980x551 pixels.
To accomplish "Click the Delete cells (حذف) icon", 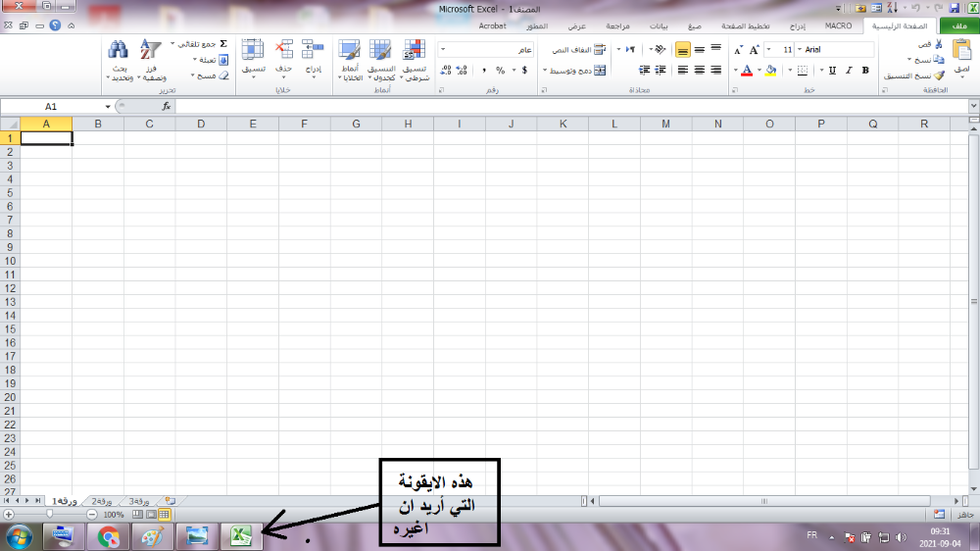I will coord(284,49).
